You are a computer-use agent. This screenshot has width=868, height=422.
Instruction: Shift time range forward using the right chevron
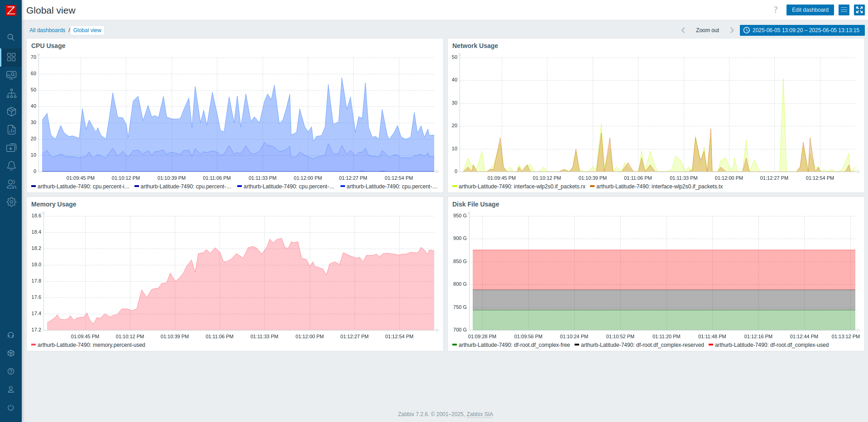732,30
